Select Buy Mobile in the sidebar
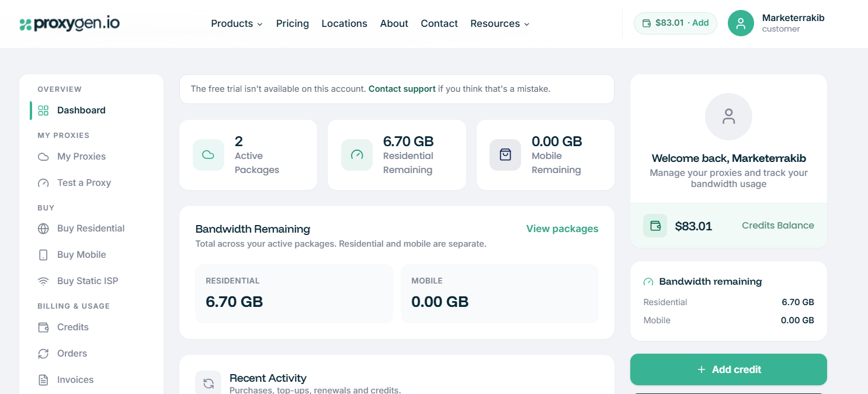Screen dimensions: 868x394 point(82,255)
